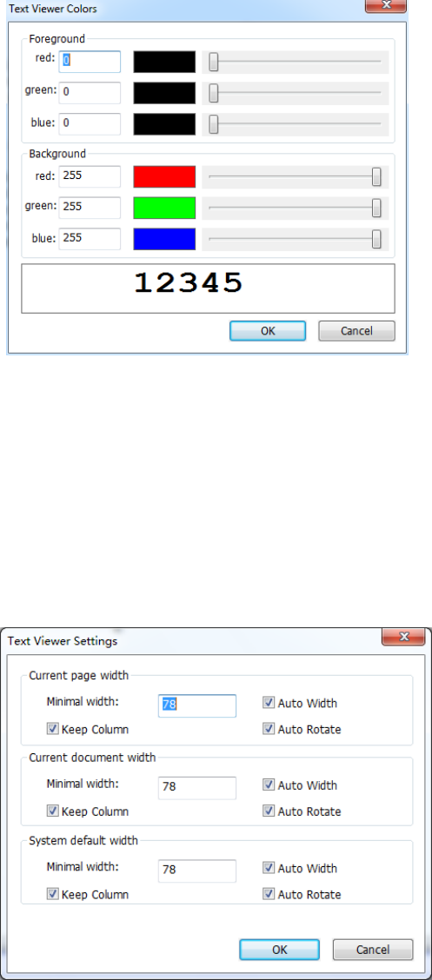Toggle Auto Rotate under Current page width

[x=269, y=730]
